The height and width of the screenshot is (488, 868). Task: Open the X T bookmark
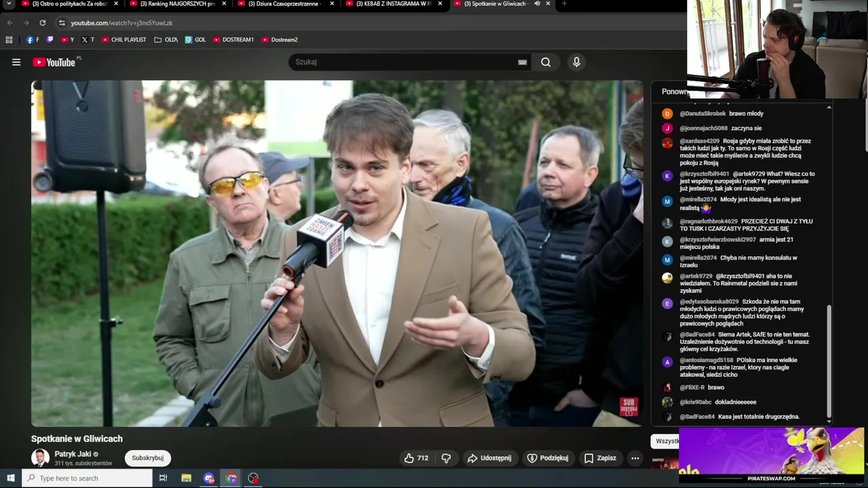pos(87,40)
